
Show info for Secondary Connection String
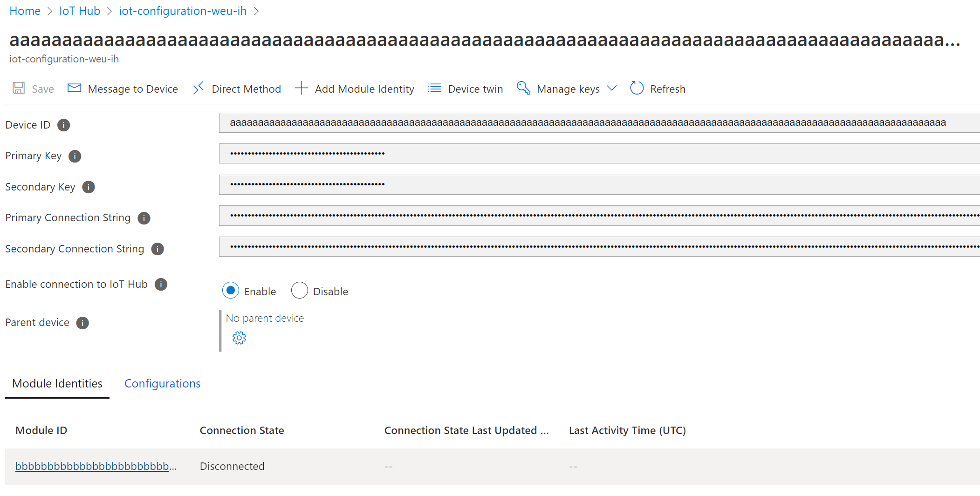point(158,249)
